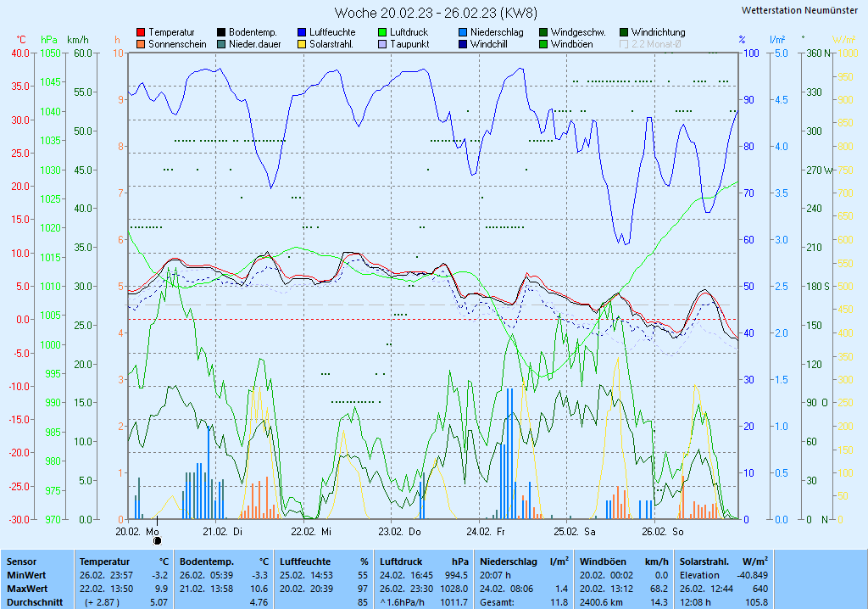The image size is (868, 609).
Task: Click the 2400.6 km wind run value
Action: coord(601,602)
